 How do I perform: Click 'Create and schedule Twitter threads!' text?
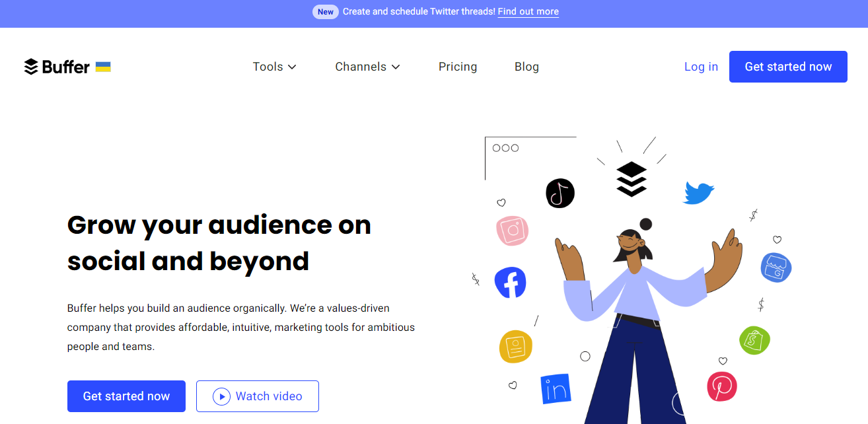419,11
